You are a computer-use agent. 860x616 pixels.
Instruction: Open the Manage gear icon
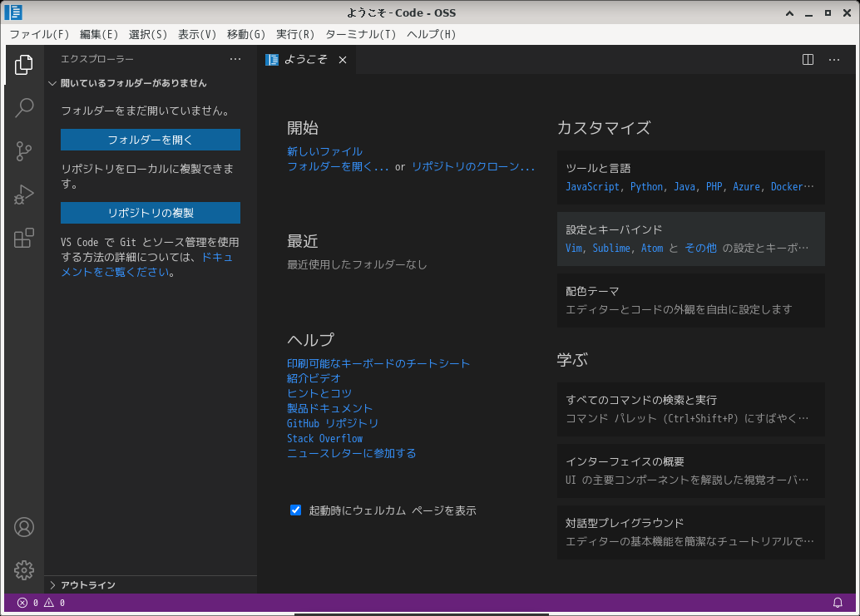click(23, 570)
